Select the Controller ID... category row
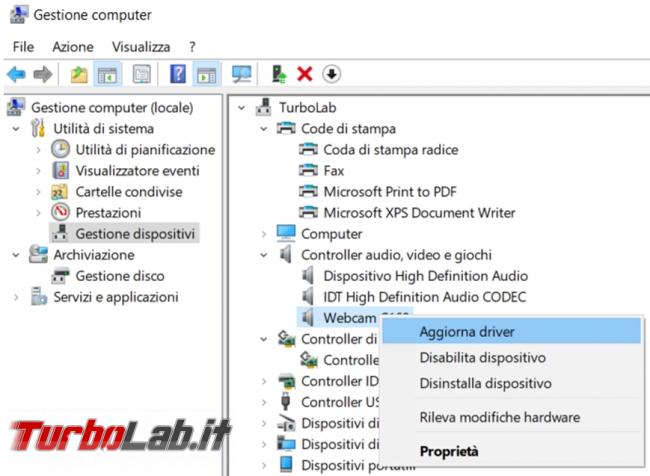Image resolution: width=650 pixels, height=476 pixels. coord(340,381)
